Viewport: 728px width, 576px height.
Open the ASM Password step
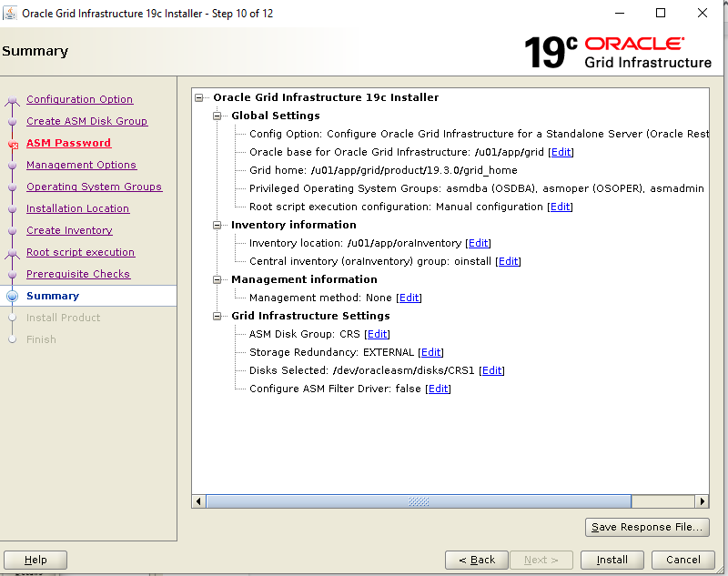pyautogui.click(x=69, y=143)
